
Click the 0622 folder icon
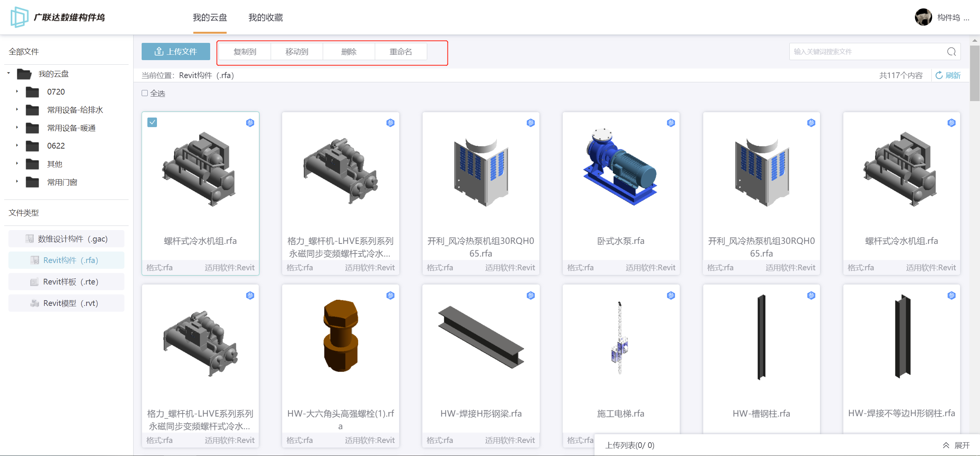coord(32,146)
